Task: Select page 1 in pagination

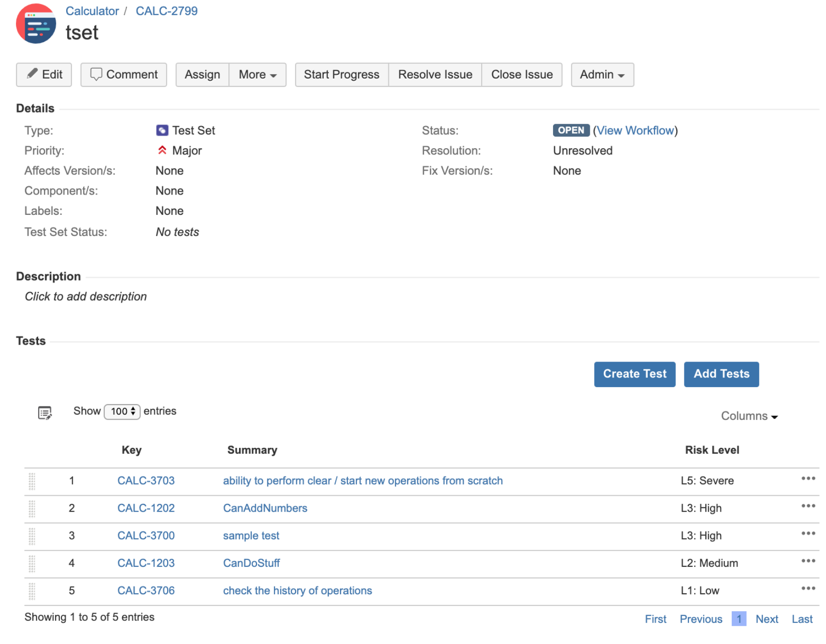Action: click(x=739, y=619)
